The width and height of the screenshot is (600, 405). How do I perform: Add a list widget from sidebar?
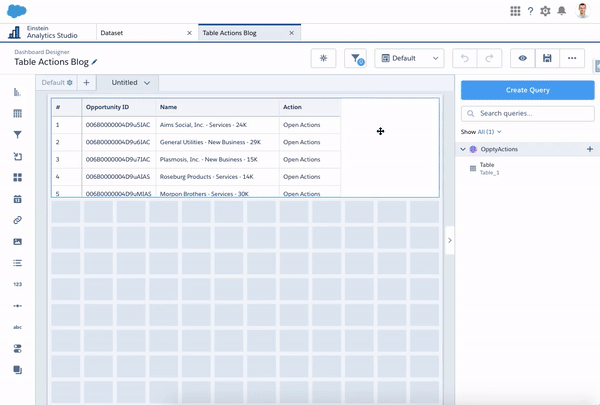click(x=17, y=263)
